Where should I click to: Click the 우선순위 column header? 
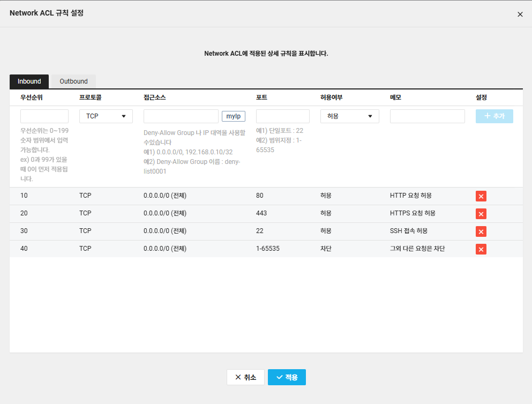click(x=31, y=98)
